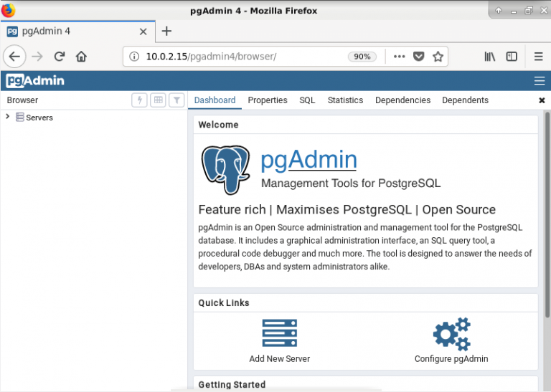Switch to the Properties tab
The height and width of the screenshot is (392, 551).
coord(268,100)
